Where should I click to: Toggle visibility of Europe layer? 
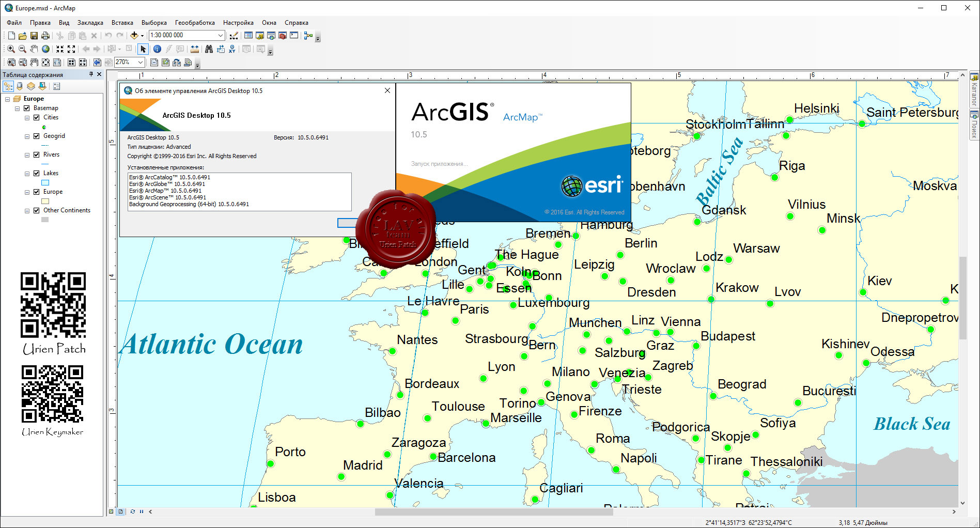(37, 192)
